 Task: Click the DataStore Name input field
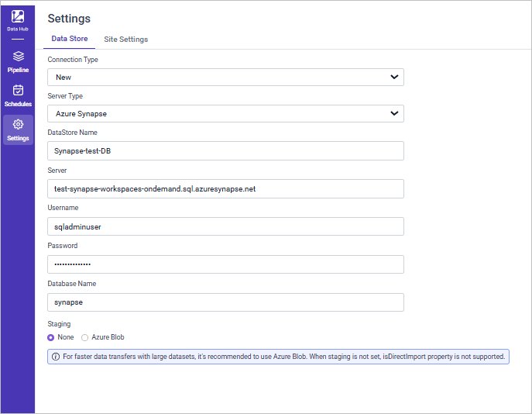[x=225, y=151]
